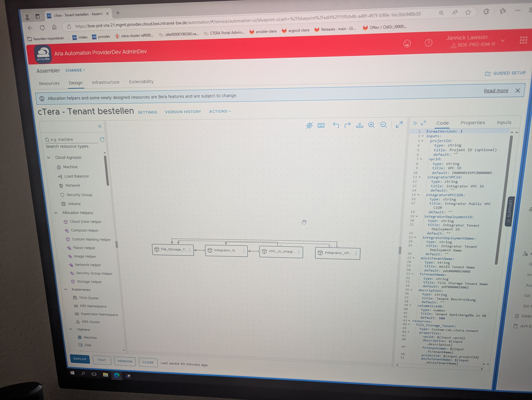Open the help question mark icon
The height and width of the screenshot is (400, 532).
[x=428, y=43]
